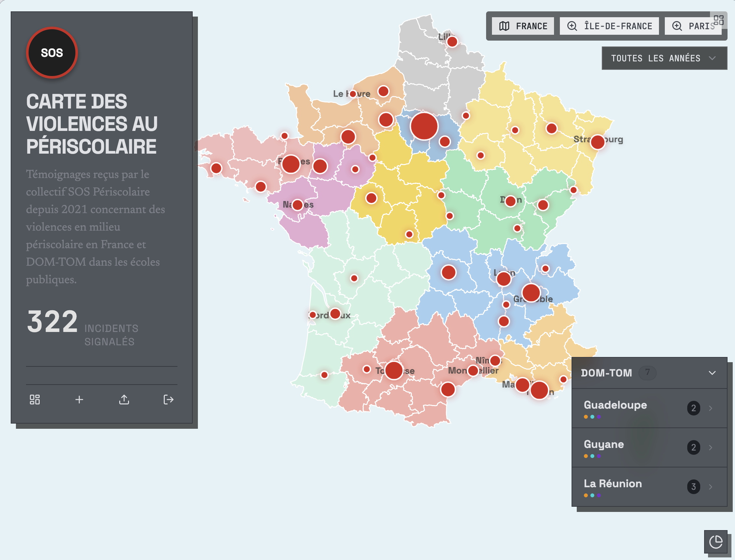
Task: Click the large Paris incident marker
Action: [424, 126]
